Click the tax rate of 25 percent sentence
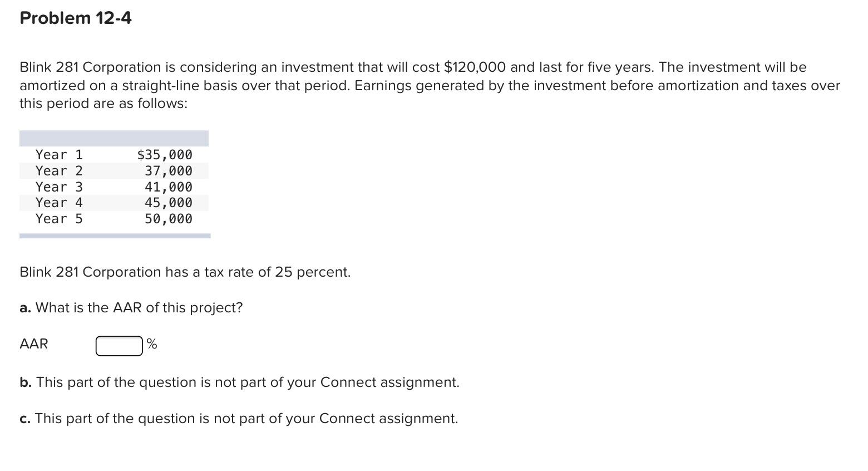This screenshot has width=868, height=471. 185,272
